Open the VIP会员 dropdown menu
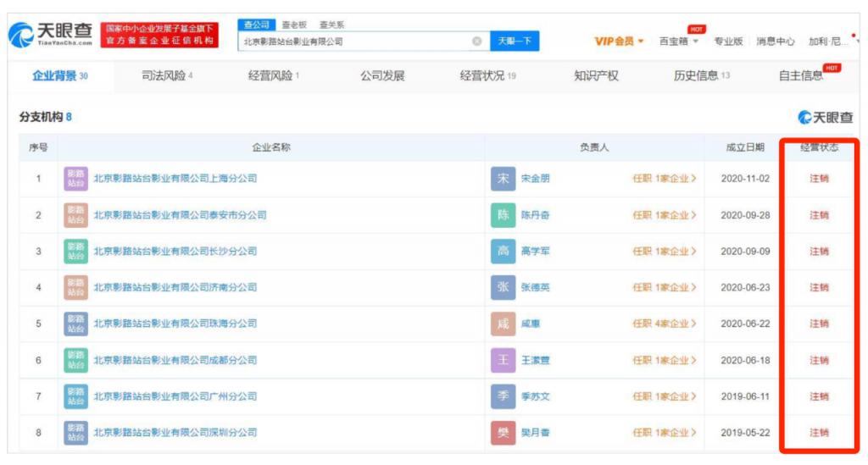Image resolution: width=868 pixels, height=465 pixels. click(x=619, y=42)
